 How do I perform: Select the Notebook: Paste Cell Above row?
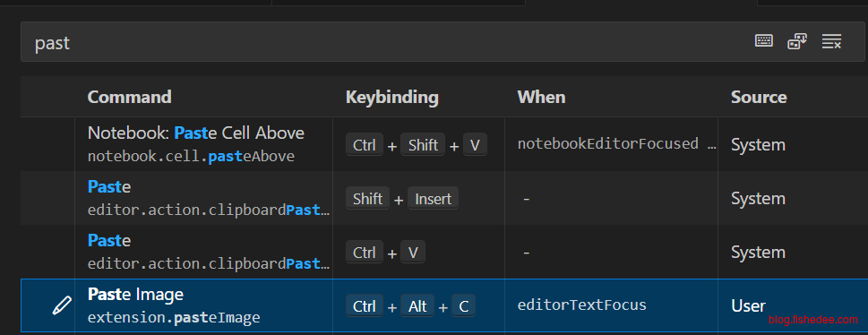coord(444,144)
